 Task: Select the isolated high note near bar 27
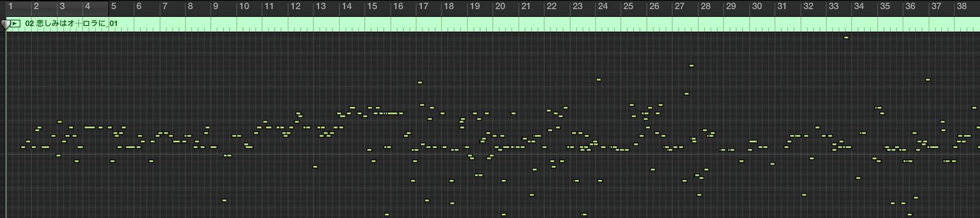[691, 65]
